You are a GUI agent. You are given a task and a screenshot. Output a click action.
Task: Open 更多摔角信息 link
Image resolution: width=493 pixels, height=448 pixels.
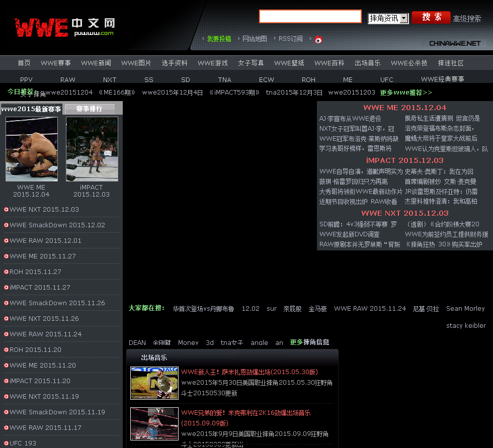click(x=309, y=342)
